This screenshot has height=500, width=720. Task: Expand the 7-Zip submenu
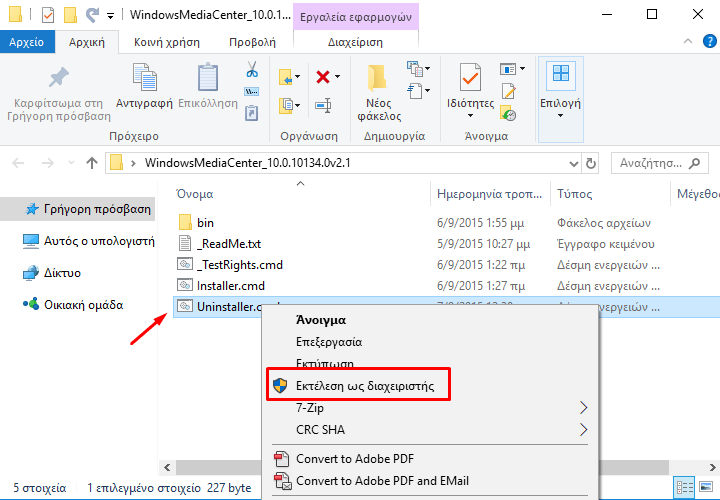point(583,408)
